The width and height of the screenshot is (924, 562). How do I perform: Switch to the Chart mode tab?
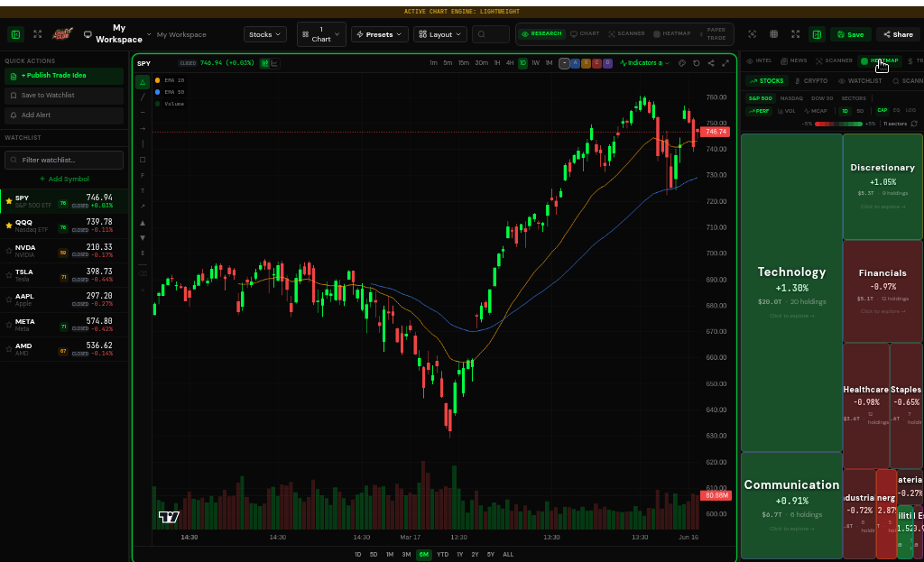[x=585, y=34]
